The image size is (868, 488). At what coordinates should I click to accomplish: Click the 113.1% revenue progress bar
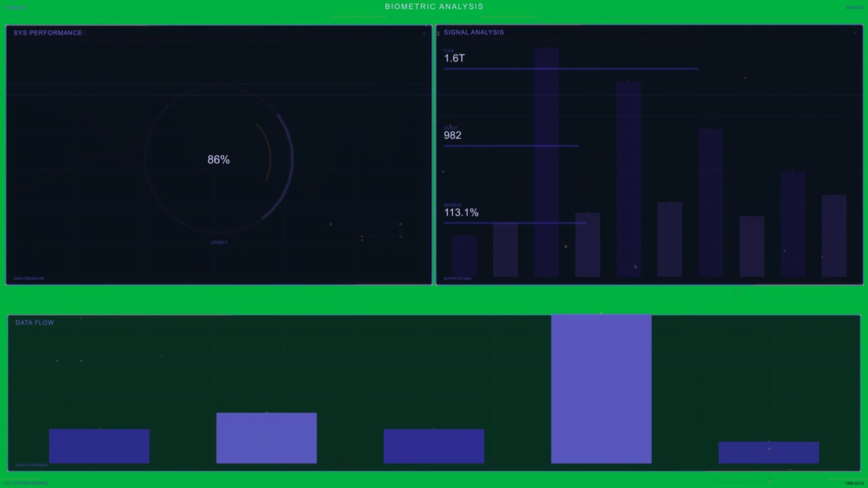click(515, 223)
